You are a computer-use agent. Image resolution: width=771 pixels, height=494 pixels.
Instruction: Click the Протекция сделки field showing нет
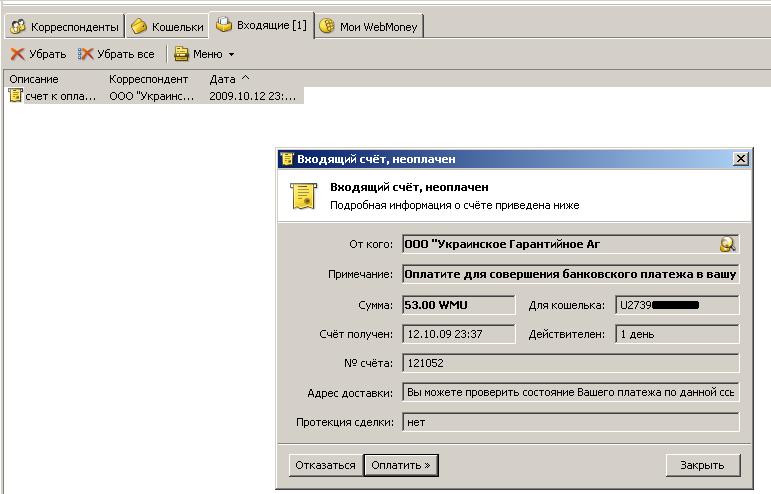[x=570, y=422]
